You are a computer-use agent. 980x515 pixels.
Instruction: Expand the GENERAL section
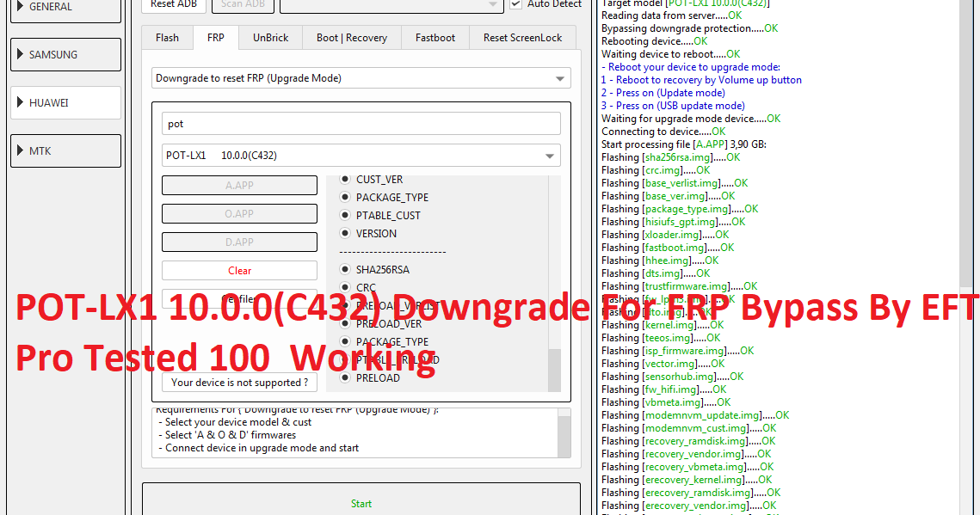click(x=65, y=8)
